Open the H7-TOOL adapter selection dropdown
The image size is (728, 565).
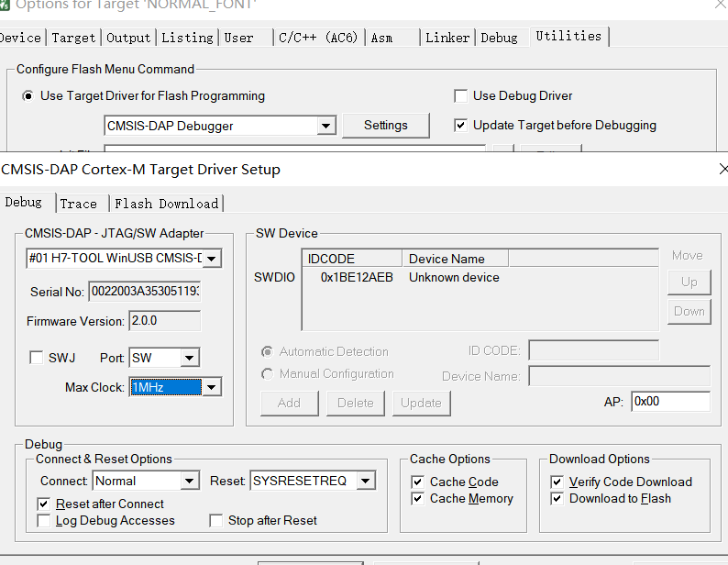[212, 259]
